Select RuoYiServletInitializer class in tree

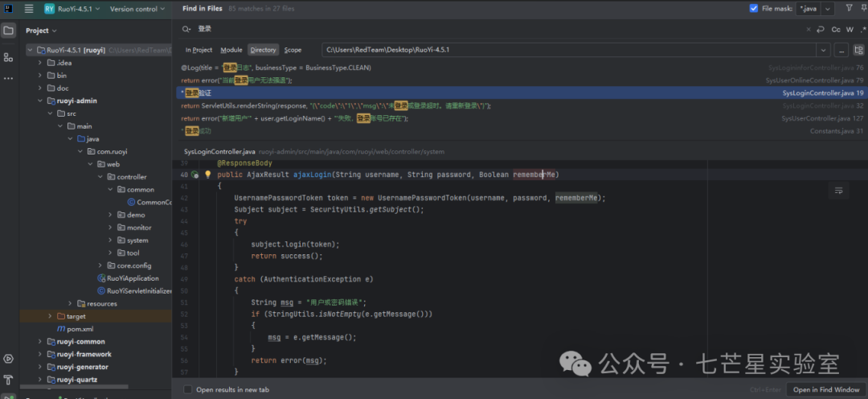134,291
